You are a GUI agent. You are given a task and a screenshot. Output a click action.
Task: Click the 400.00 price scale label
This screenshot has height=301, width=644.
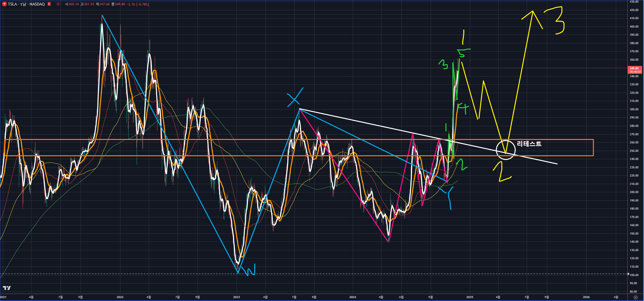click(634, 27)
